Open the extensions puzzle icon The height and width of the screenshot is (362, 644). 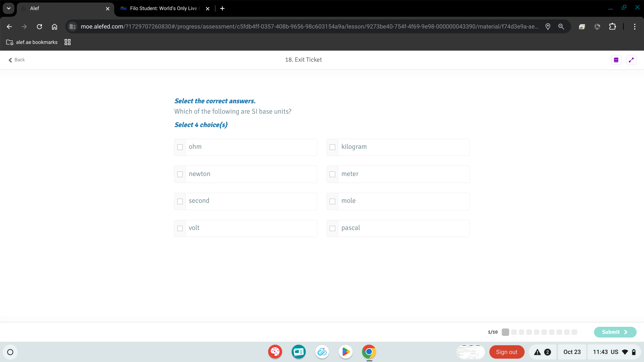pyautogui.click(x=612, y=27)
